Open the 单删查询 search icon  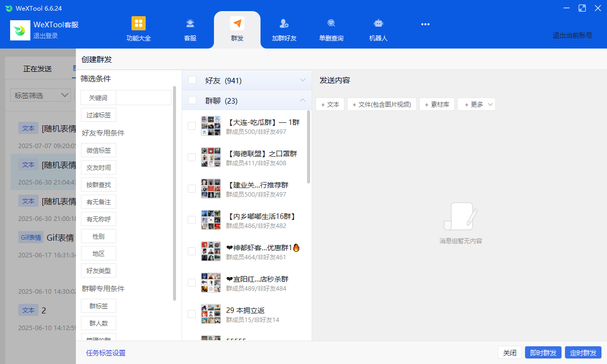point(331,24)
